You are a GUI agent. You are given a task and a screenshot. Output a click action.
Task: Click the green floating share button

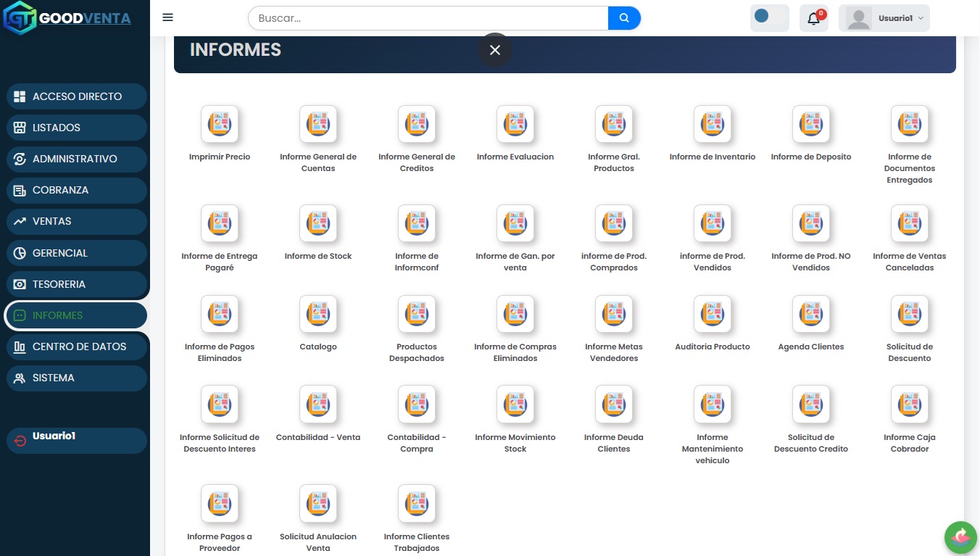click(961, 537)
